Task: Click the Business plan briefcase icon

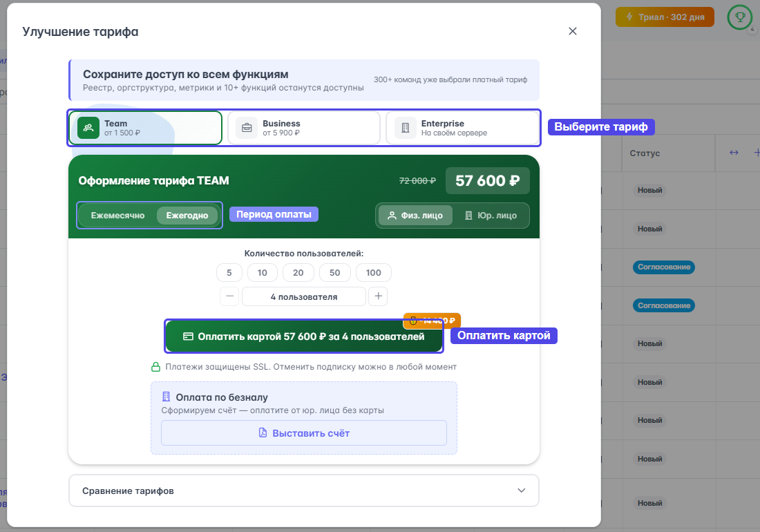Action: click(247, 128)
